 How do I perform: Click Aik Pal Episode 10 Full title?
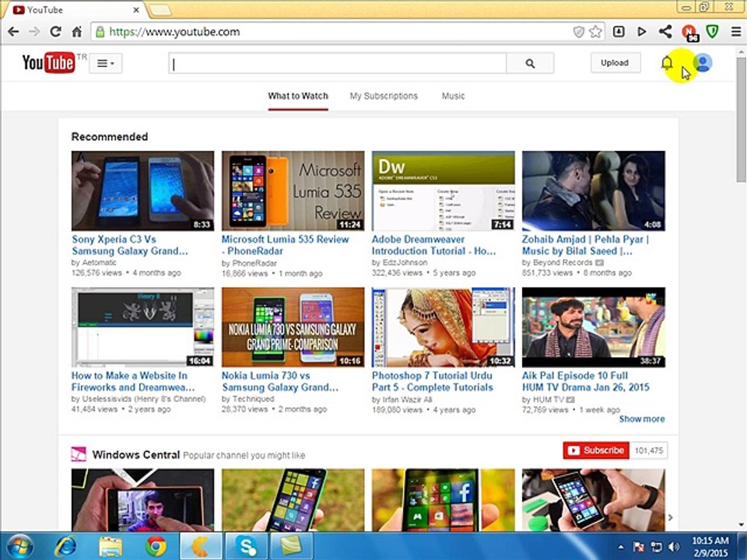[585, 381]
